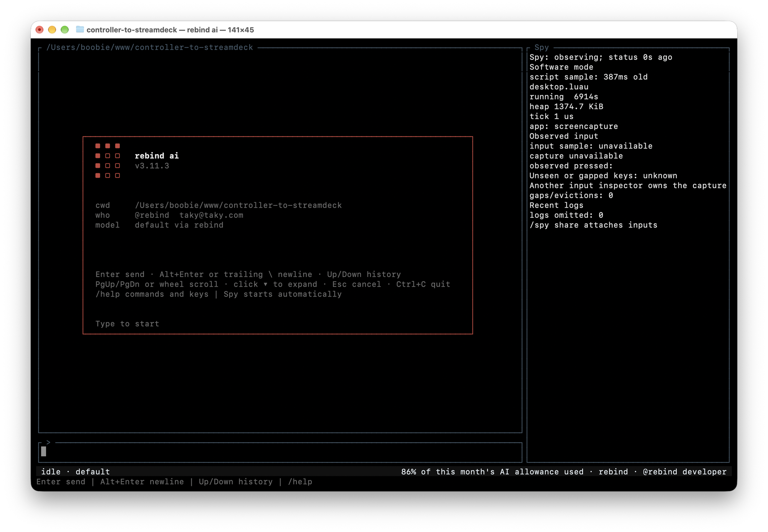This screenshot has width=768, height=532.
Task: Click the /help commands and keys hint
Action: (x=152, y=294)
